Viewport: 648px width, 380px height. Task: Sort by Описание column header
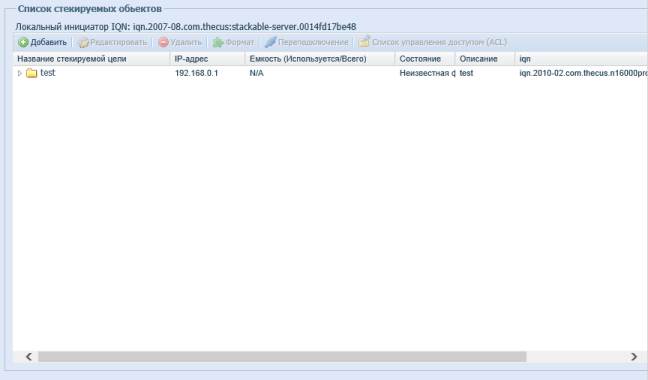point(485,59)
